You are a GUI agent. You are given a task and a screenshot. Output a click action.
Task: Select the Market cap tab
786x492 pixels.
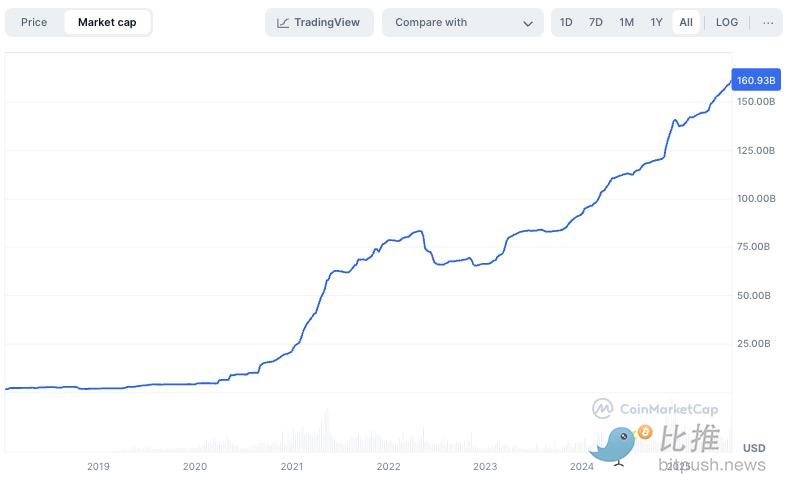(x=107, y=22)
